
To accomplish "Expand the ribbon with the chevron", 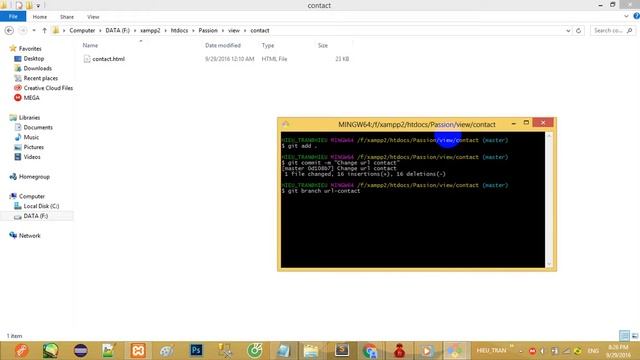I will tap(626, 16).
